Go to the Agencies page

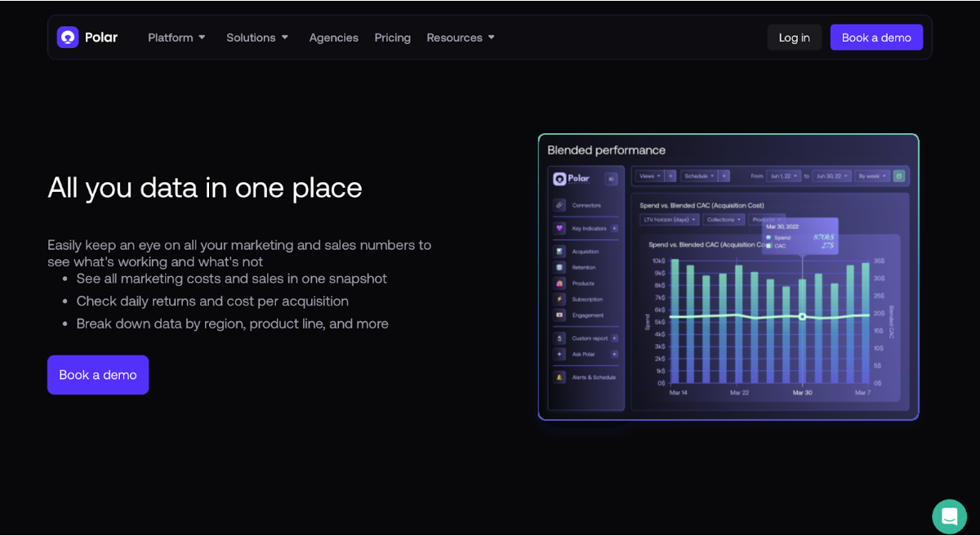[x=333, y=38]
